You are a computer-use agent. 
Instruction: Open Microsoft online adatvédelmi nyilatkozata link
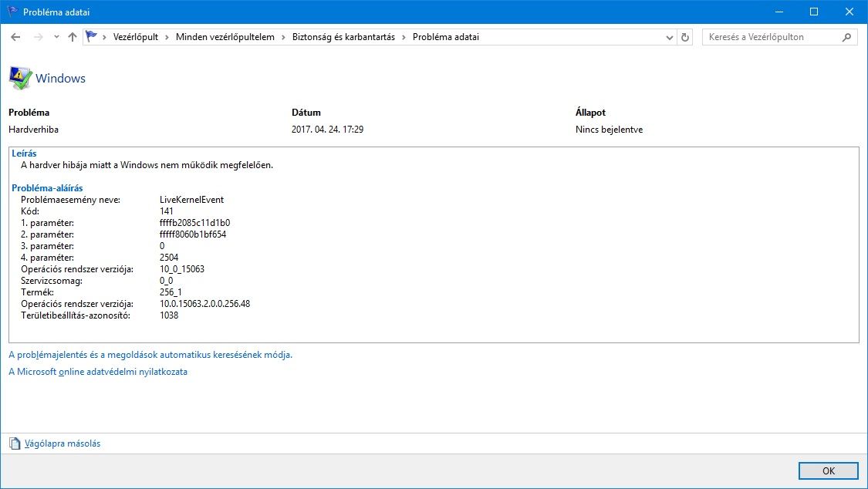[x=98, y=372]
